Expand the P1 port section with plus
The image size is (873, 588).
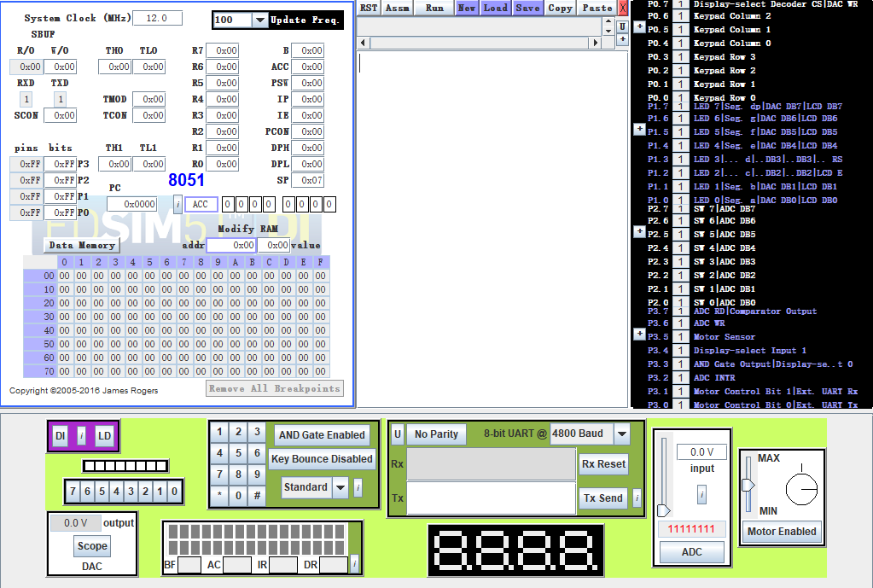[639, 129]
